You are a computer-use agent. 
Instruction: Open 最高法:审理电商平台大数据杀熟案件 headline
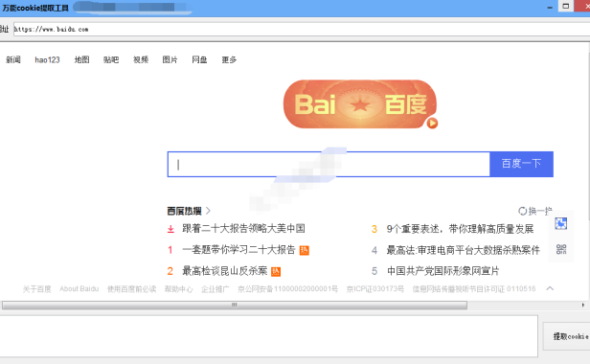tap(464, 250)
